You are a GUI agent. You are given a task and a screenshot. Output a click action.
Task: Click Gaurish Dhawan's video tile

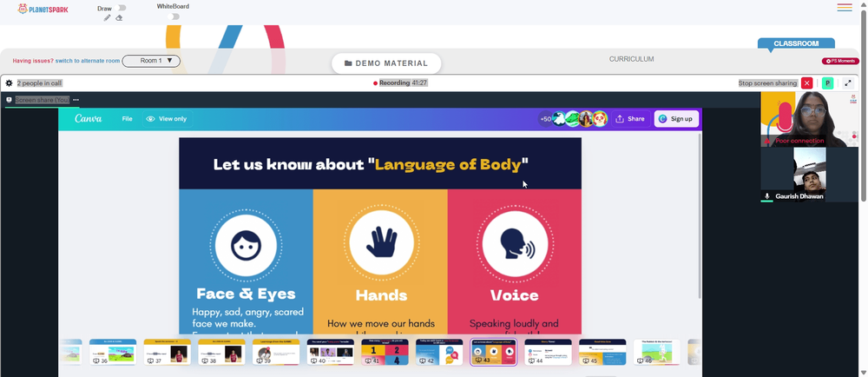809,175
